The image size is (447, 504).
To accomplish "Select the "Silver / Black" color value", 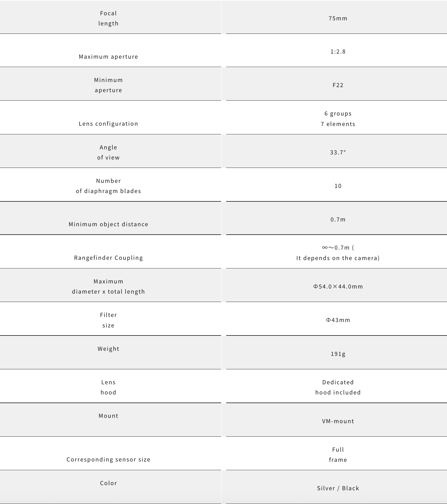I will pos(338,488).
